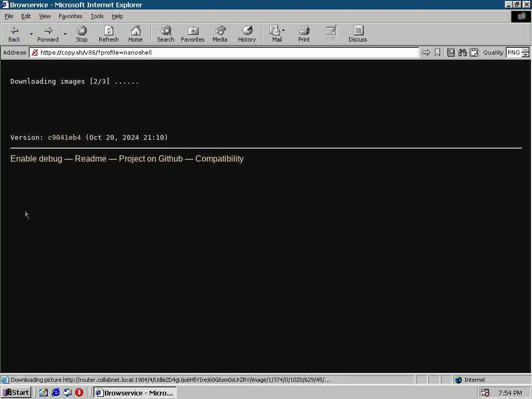
Task: Click the page icon in the address bar
Action: pyautogui.click(x=35, y=52)
